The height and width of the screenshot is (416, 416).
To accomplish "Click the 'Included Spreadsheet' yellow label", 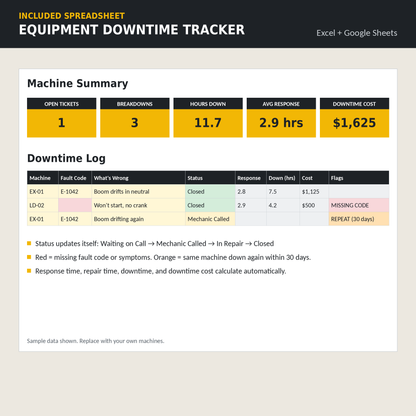I will click(x=72, y=16).
